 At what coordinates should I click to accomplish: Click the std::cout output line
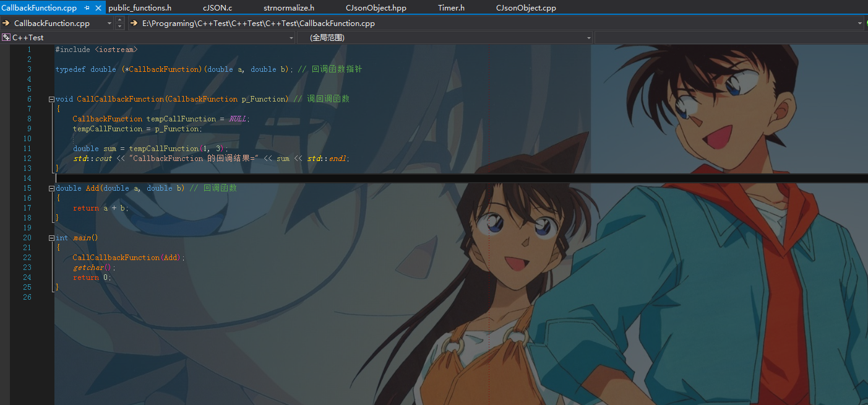[x=211, y=159]
